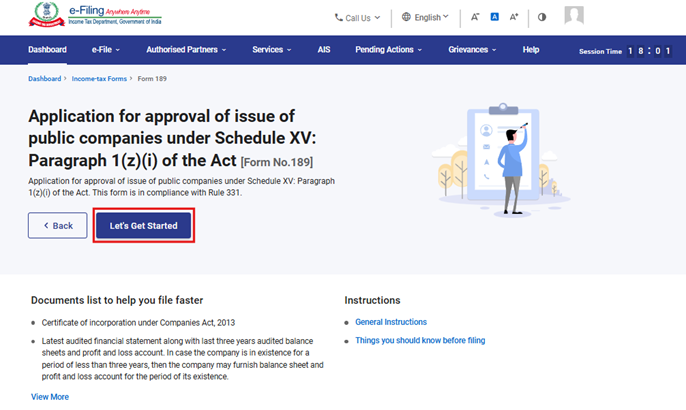The height and width of the screenshot is (410, 686).
Task: Expand the Pending Actions menu
Action: (389, 50)
